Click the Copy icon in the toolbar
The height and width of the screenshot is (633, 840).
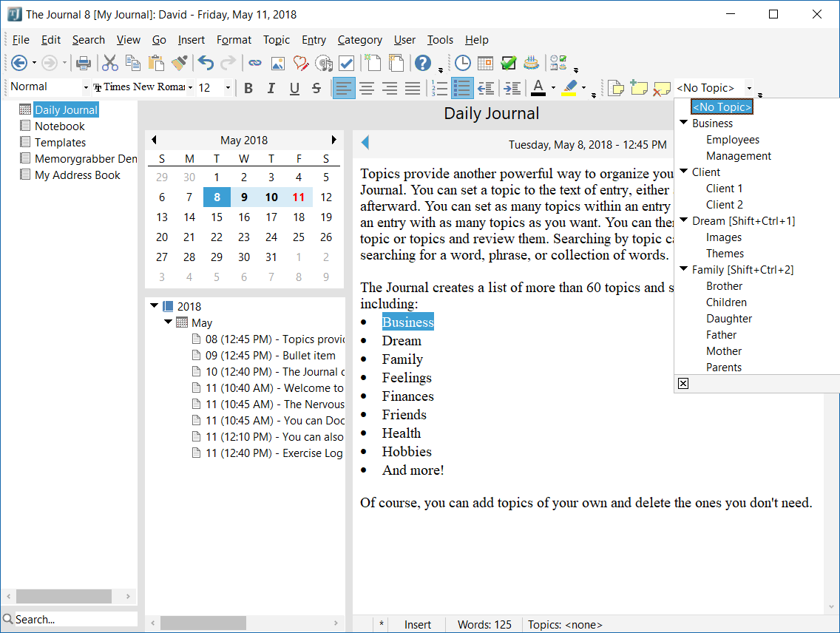click(x=132, y=63)
